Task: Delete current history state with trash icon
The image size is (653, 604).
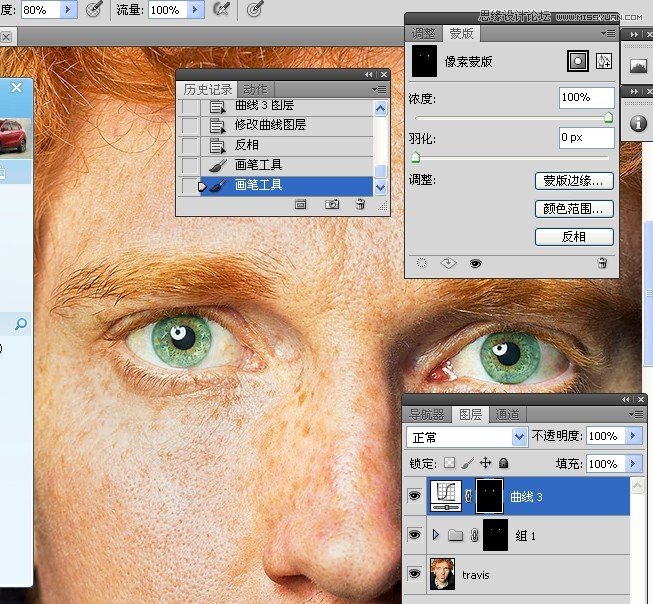Action: click(360, 204)
